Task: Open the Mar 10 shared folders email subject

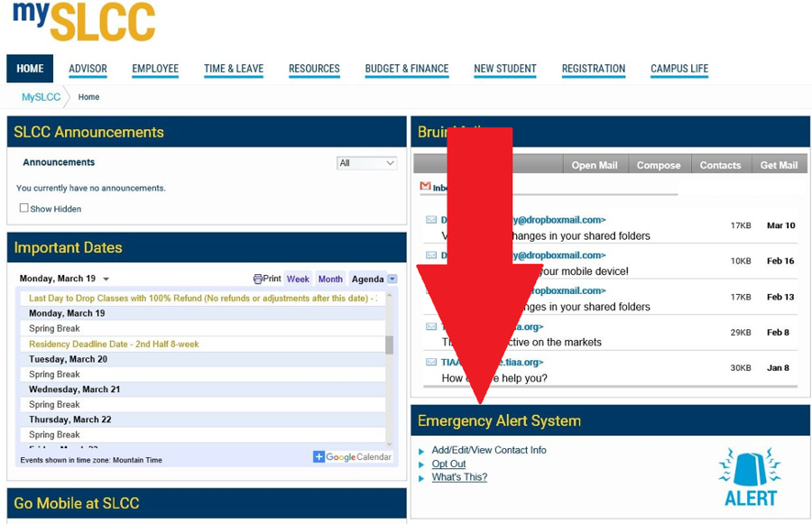Action: click(546, 236)
